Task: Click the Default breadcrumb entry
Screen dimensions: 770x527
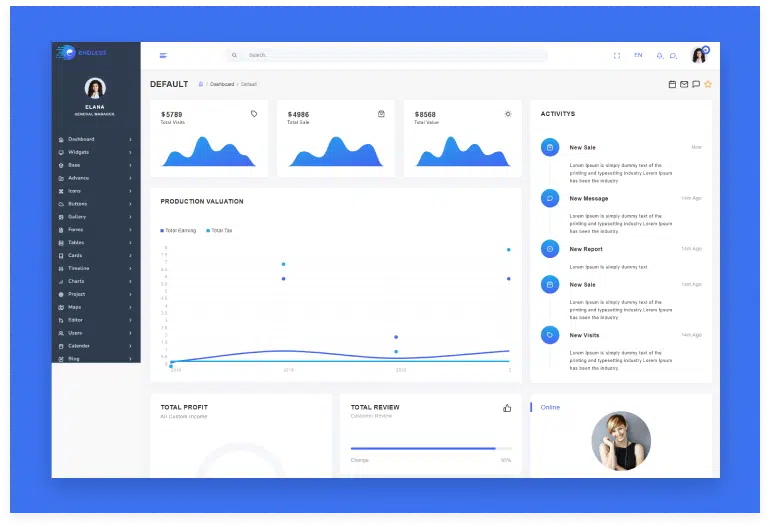Action: (249, 84)
